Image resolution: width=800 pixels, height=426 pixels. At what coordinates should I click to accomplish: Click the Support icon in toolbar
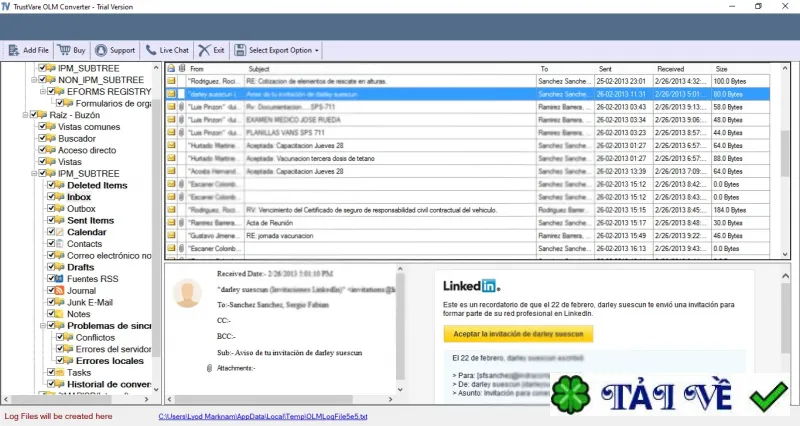[101, 50]
